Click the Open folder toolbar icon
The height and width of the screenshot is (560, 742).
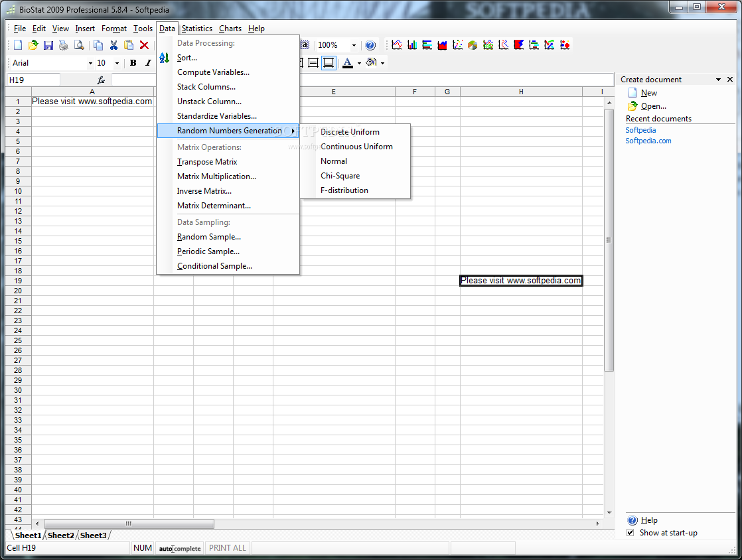(33, 45)
